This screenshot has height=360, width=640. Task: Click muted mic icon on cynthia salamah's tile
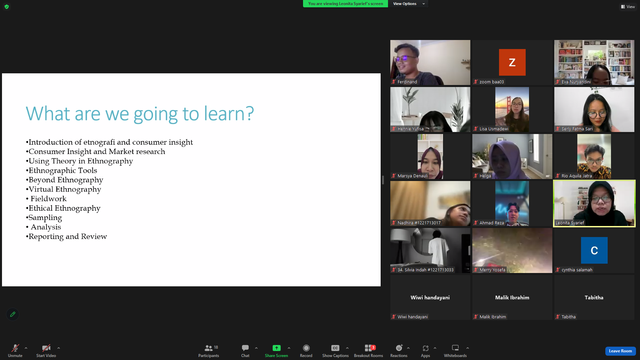[x=558, y=270]
